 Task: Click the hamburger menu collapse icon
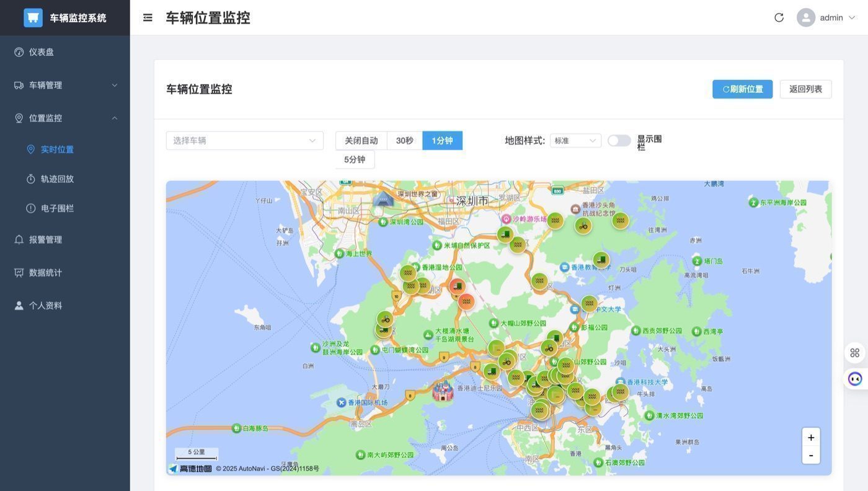coord(148,17)
